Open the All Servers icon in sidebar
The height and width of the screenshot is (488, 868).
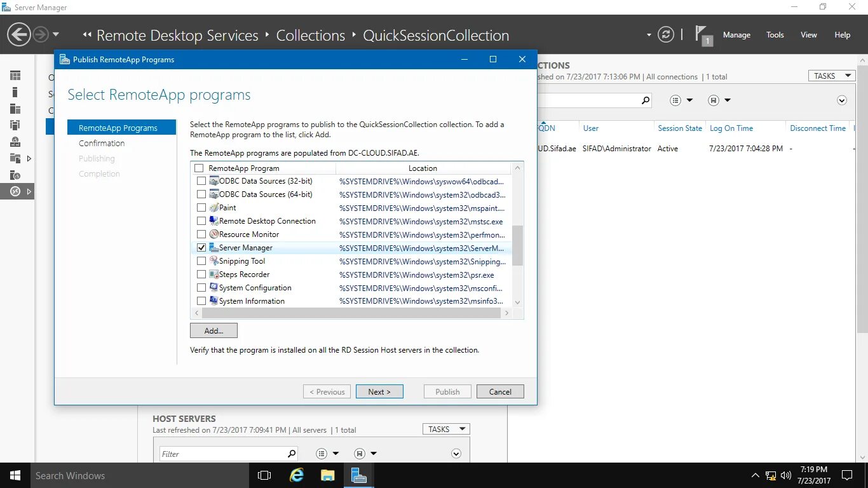tap(15, 109)
